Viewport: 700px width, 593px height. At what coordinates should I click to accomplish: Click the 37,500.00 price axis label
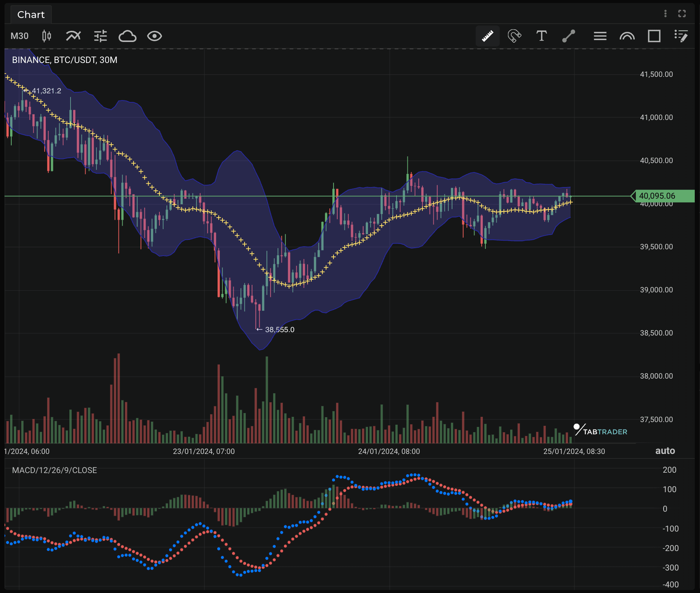click(x=656, y=419)
